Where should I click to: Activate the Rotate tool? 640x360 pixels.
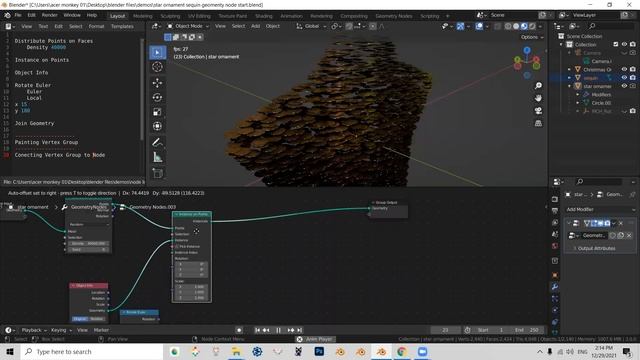157,97
